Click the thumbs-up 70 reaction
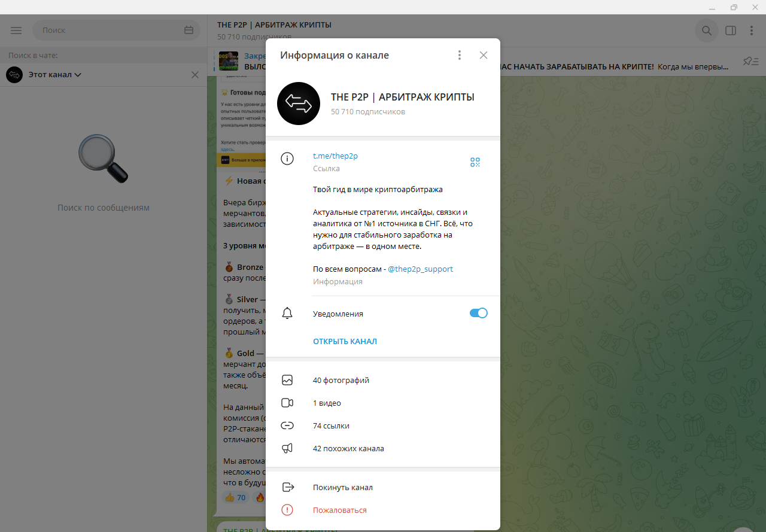Screen dimensions: 766x532 coord(235,497)
